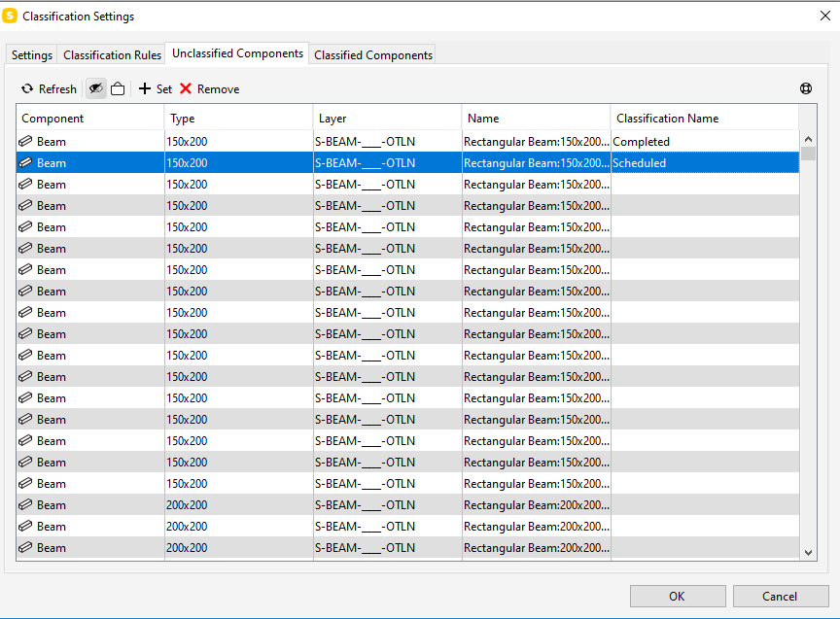Click the Name column header
The width and height of the screenshot is (840, 619).
(x=537, y=119)
